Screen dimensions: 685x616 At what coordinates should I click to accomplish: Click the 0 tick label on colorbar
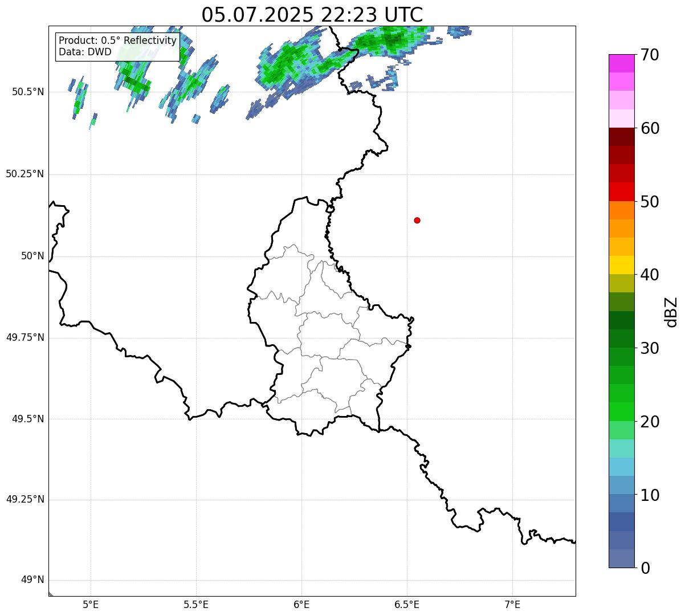click(645, 568)
